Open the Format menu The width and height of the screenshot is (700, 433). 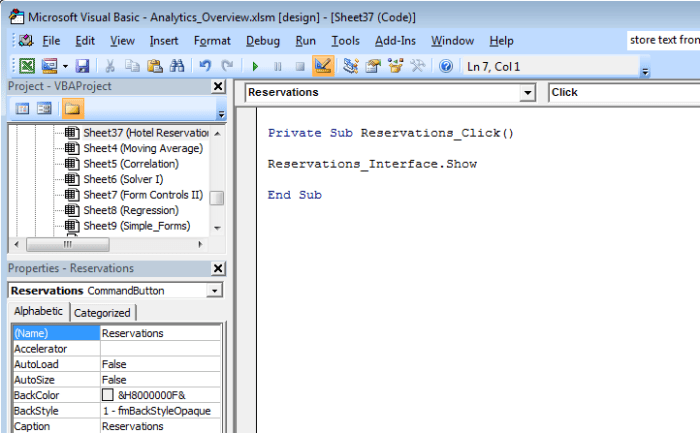212,41
